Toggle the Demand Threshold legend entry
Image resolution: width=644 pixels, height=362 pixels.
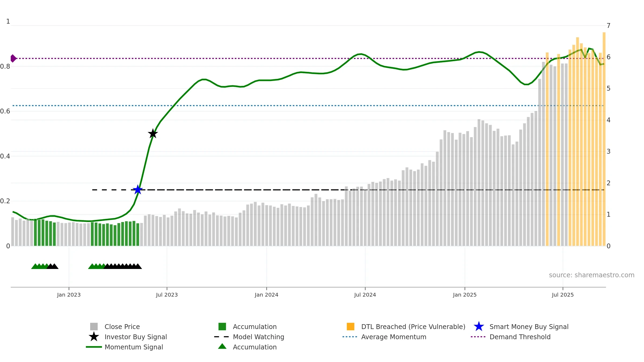(520, 337)
